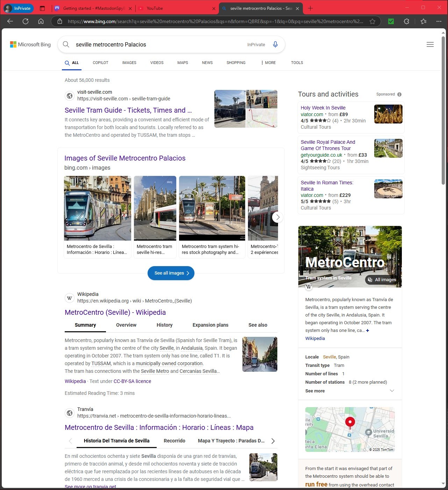The height and width of the screenshot is (490, 448).
Task: Open Seville Royal Palace Game Of Thrones Tour
Action: [328, 145]
